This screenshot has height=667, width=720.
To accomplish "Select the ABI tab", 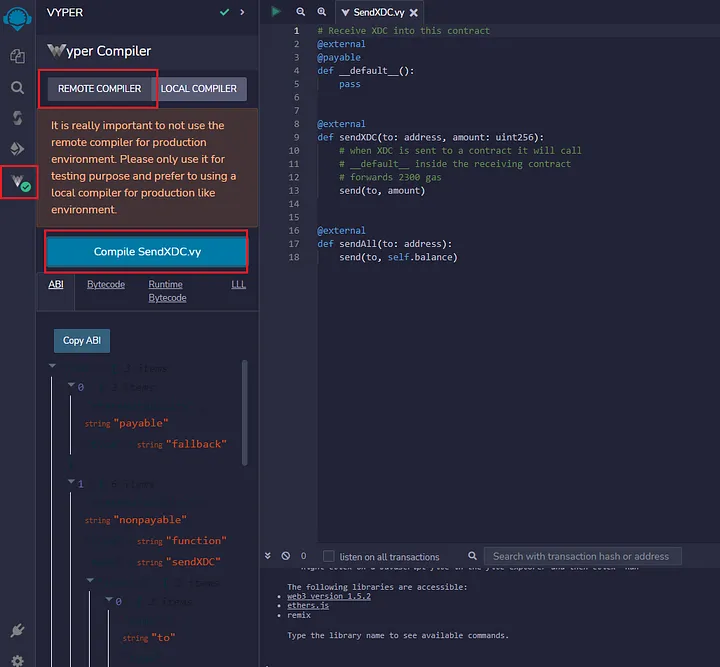I will coord(56,285).
